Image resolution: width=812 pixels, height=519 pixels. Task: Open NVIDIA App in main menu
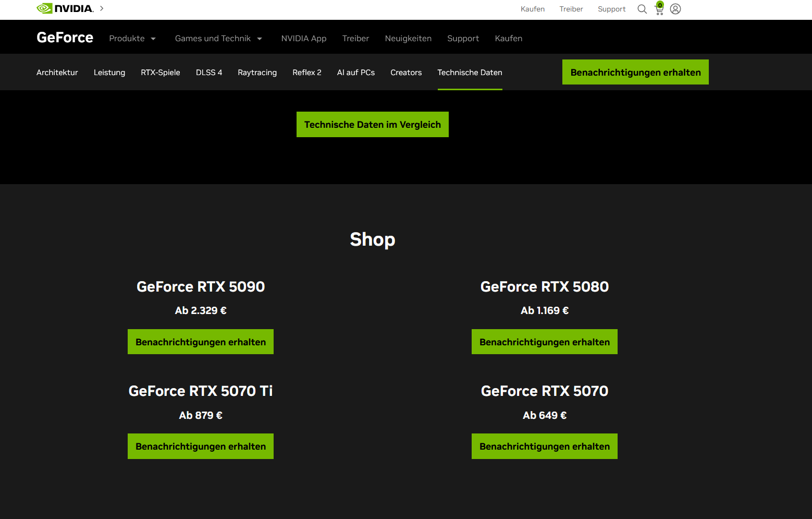[304, 39]
